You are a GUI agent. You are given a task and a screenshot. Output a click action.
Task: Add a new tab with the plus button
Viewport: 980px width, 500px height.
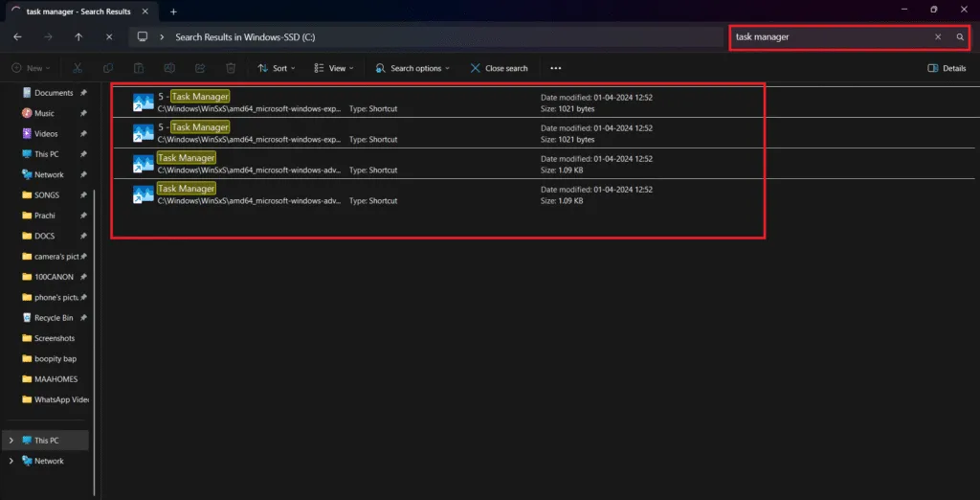[173, 11]
